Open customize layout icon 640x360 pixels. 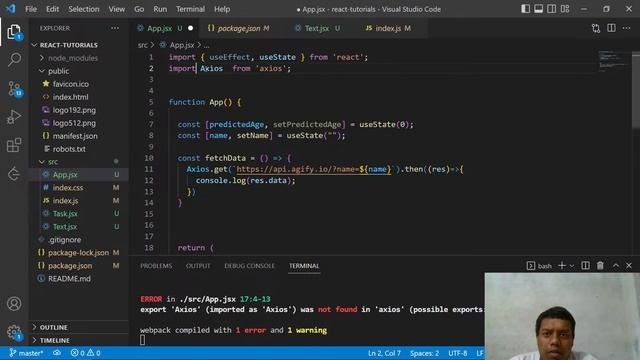click(x=565, y=9)
